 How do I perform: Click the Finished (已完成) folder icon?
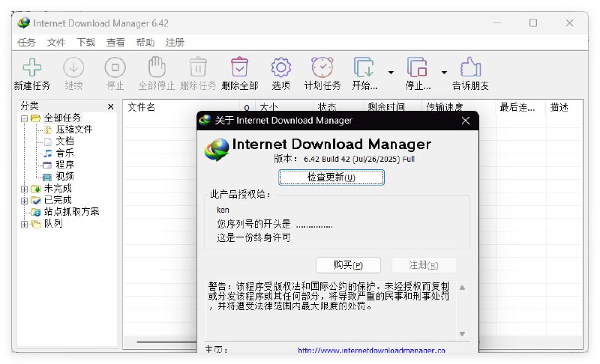[35, 200]
